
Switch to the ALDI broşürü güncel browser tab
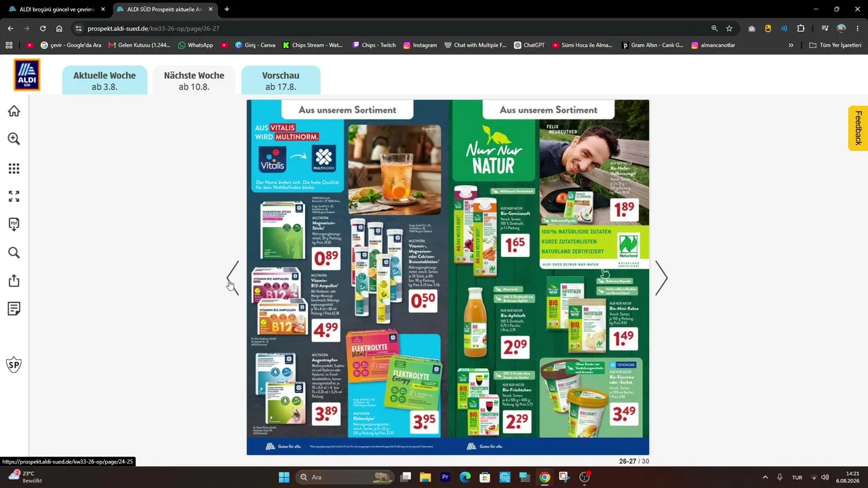[x=56, y=9]
